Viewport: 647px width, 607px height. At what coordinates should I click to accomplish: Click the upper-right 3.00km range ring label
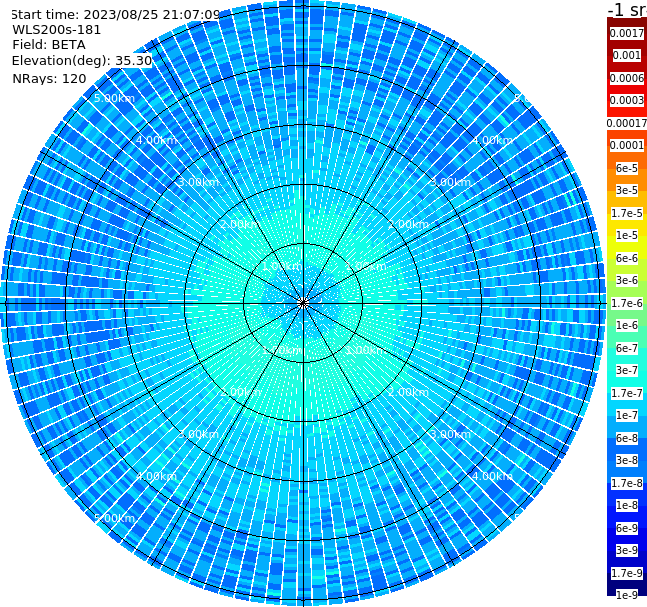click(x=451, y=182)
